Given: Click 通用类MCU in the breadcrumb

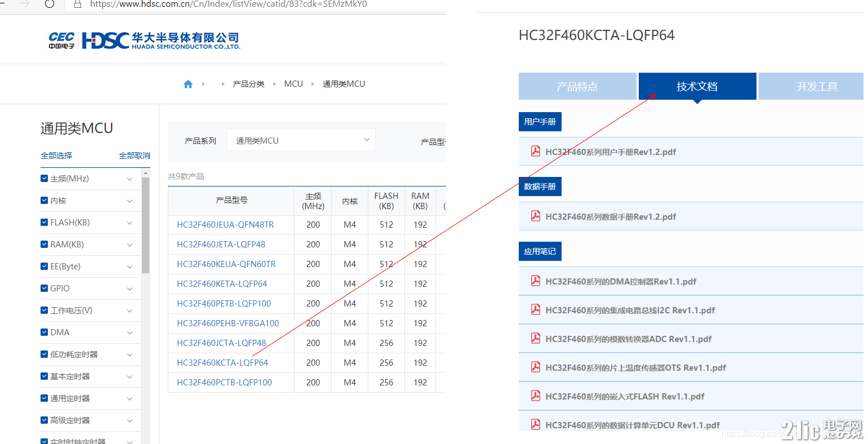Looking at the screenshot, I should 344,84.
